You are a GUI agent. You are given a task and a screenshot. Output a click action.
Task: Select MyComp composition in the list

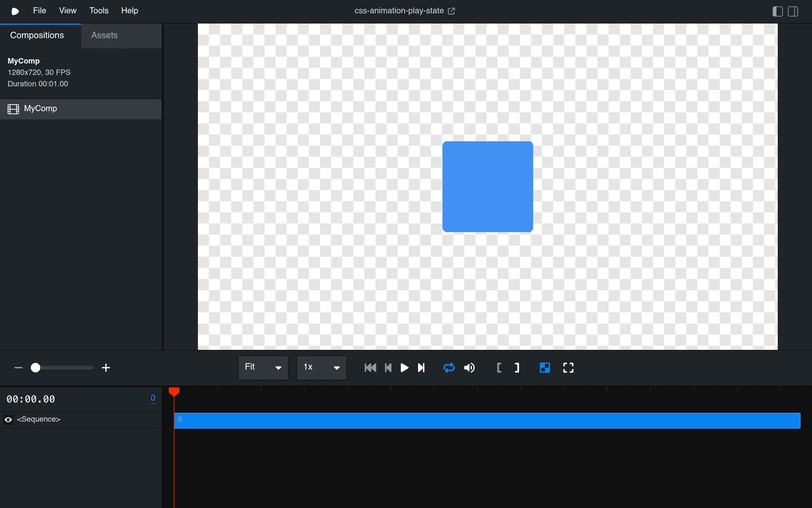click(81, 109)
